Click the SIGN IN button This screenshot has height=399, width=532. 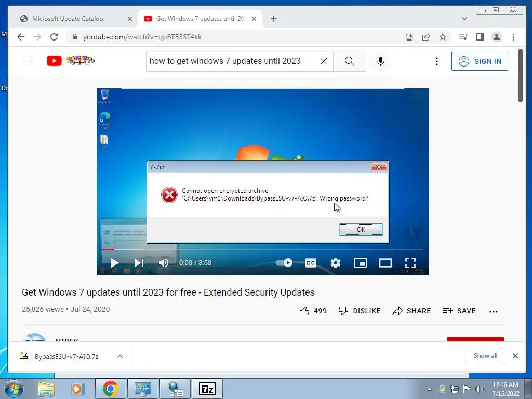[480, 61]
